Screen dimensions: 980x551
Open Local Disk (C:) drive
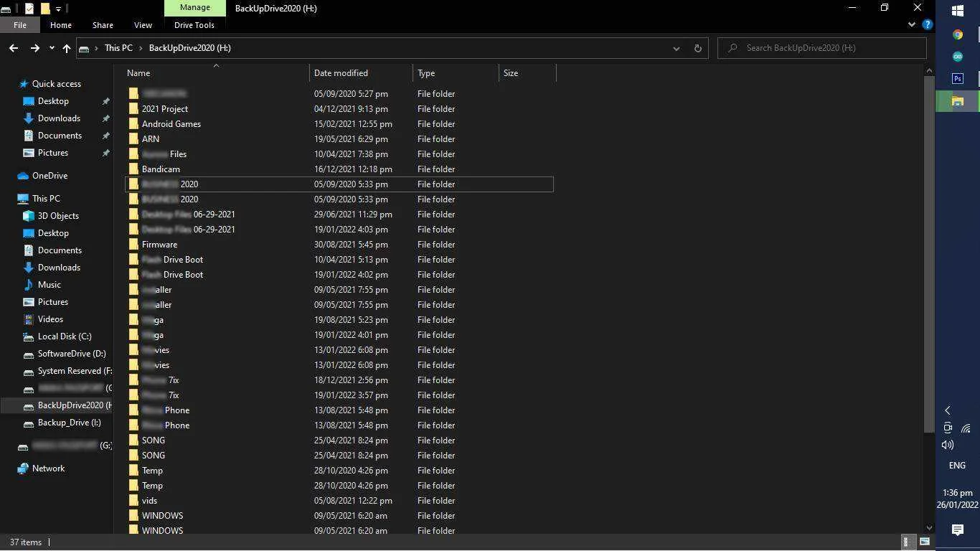click(65, 336)
